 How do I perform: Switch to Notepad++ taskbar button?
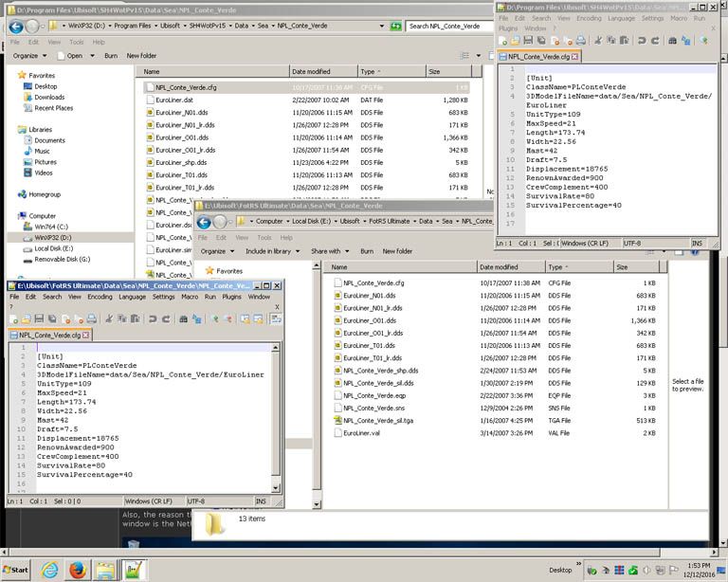tap(135, 570)
